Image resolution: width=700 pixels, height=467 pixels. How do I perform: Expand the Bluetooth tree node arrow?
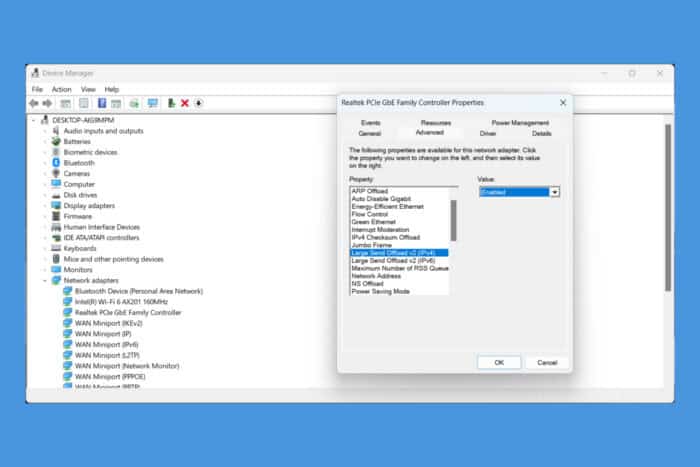(x=45, y=163)
